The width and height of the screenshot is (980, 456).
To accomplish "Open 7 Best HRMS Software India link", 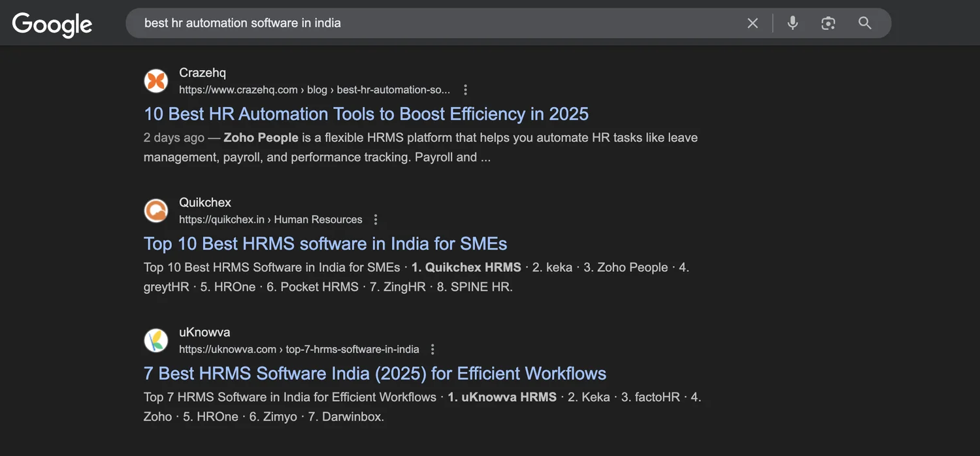I will [375, 373].
